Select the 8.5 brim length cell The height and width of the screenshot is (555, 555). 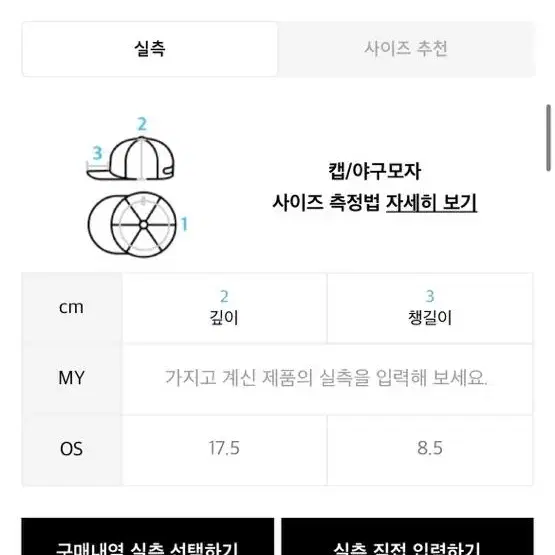pos(430,448)
